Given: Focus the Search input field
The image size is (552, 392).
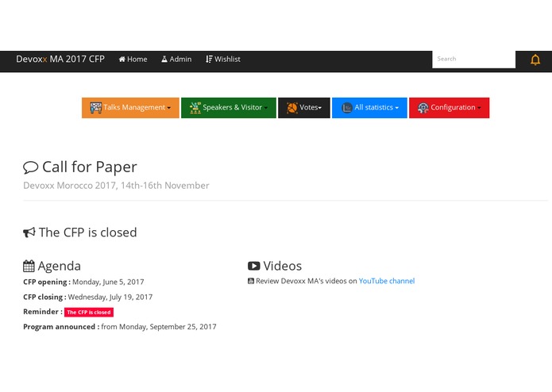Looking at the screenshot, I should [474, 59].
